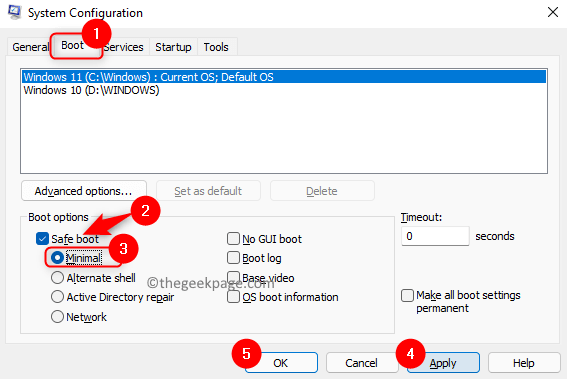Apply the boot settings
Screen dimensions: 567x379
[443, 363]
